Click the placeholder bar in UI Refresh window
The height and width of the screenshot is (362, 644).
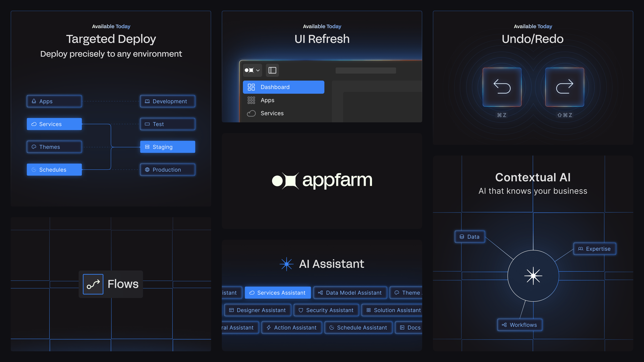coord(365,70)
